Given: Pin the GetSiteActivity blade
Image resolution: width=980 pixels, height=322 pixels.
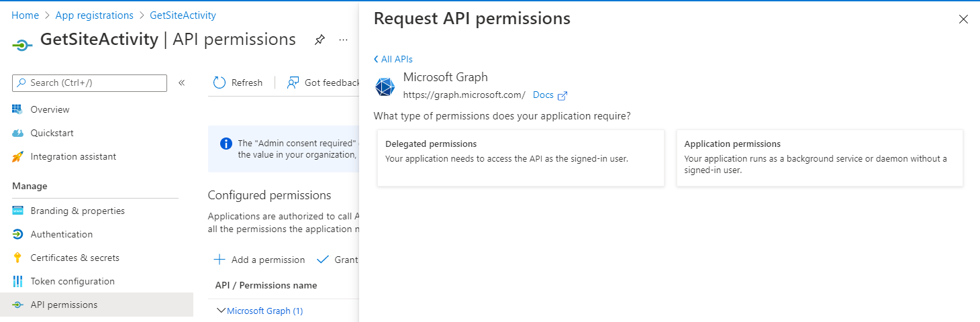Looking at the screenshot, I should pyautogui.click(x=320, y=40).
